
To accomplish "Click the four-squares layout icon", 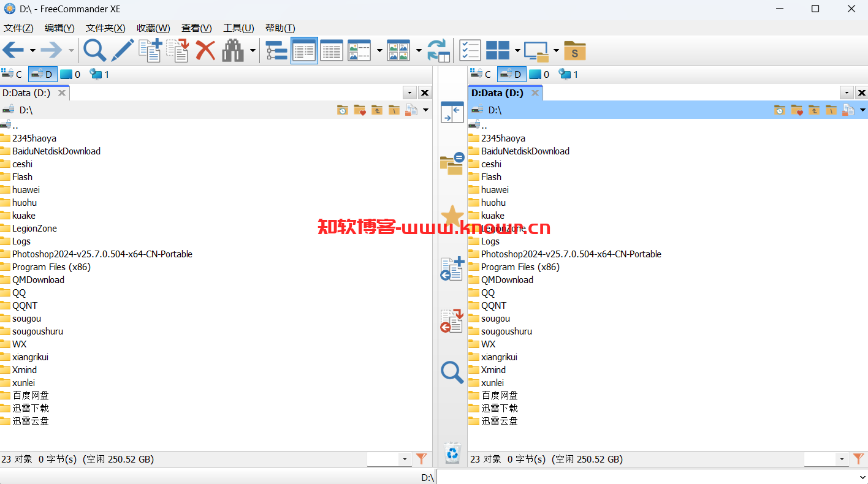I will coord(498,50).
